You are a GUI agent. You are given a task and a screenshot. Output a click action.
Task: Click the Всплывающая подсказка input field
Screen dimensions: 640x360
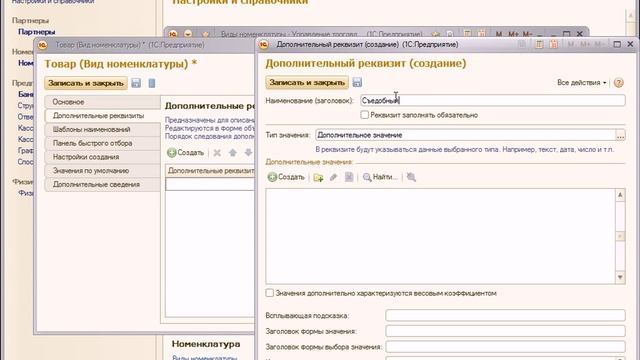[505, 316]
